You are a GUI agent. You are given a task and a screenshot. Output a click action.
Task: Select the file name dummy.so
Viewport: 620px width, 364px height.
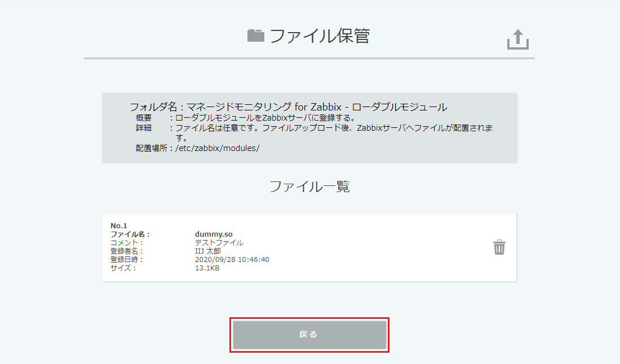click(214, 234)
